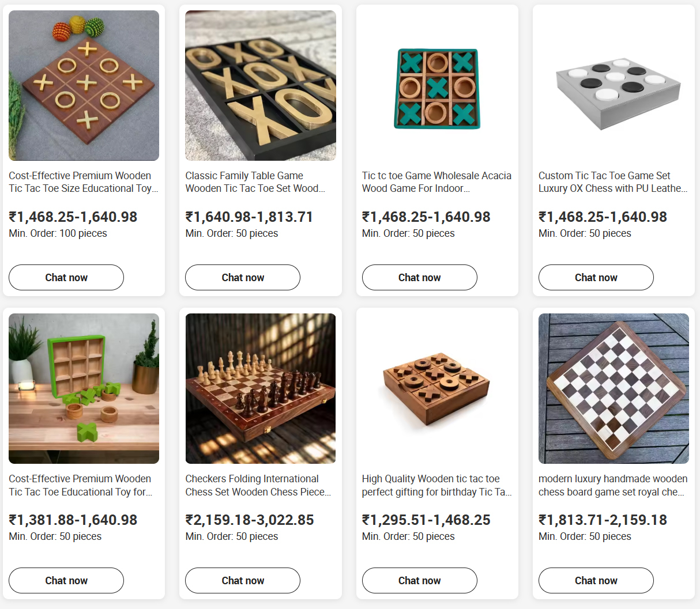Select the ₹2,159.18-3,022.85 price
The width and height of the screenshot is (700, 609).
pyautogui.click(x=250, y=520)
